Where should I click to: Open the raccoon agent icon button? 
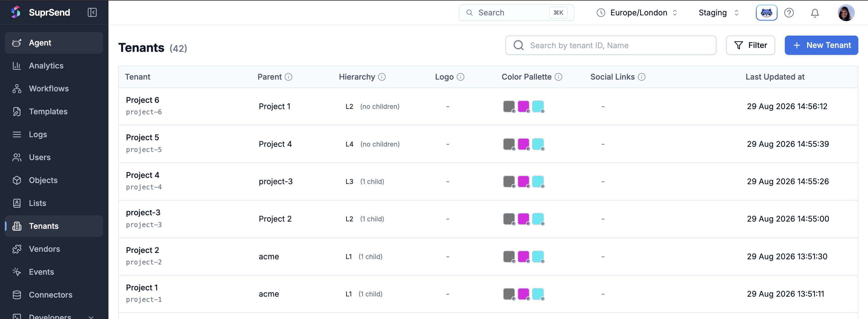tap(766, 13)
